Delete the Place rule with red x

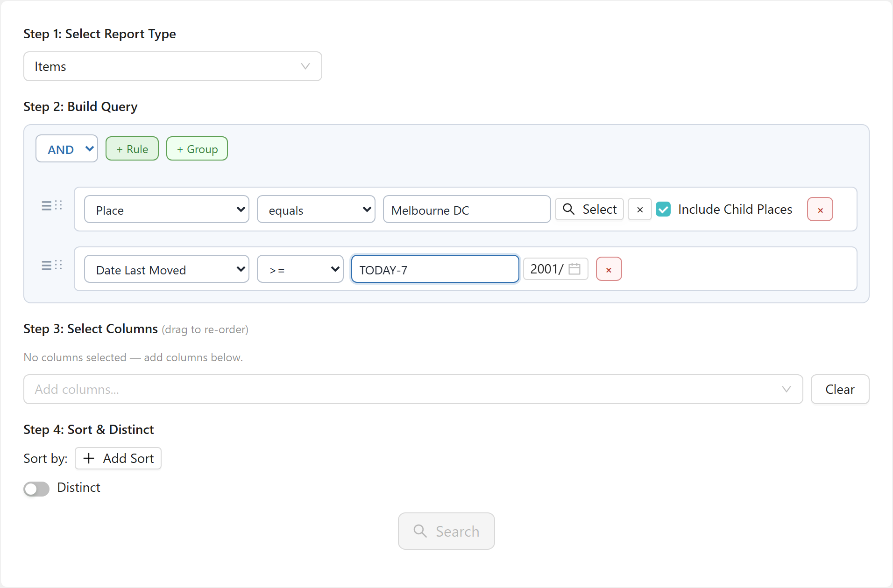point(820,210)
